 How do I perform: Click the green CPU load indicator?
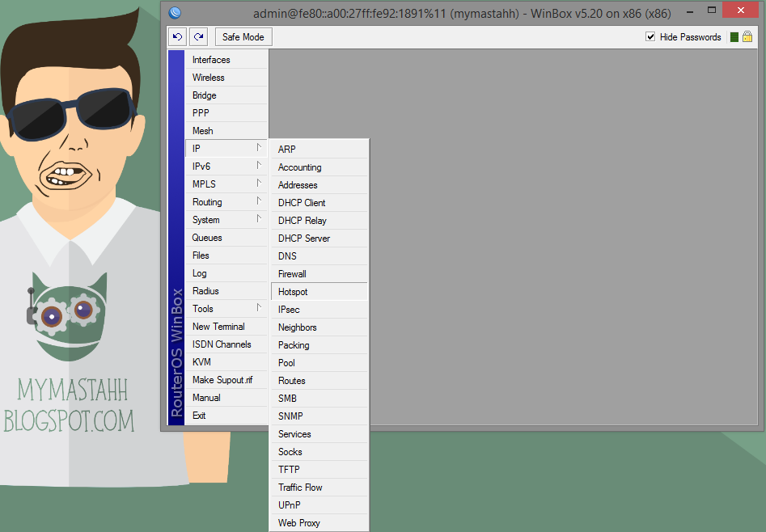734,37
